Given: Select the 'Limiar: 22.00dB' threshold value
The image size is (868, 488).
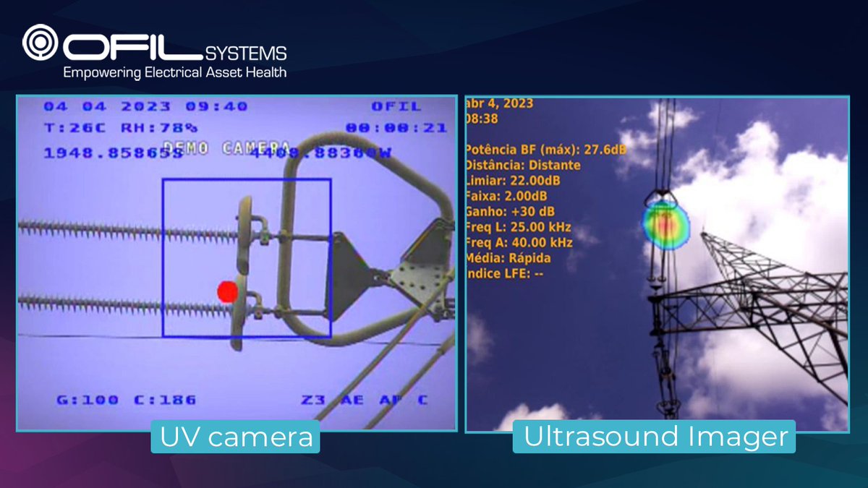Looking at the screenshot, I should coord(511,181).
